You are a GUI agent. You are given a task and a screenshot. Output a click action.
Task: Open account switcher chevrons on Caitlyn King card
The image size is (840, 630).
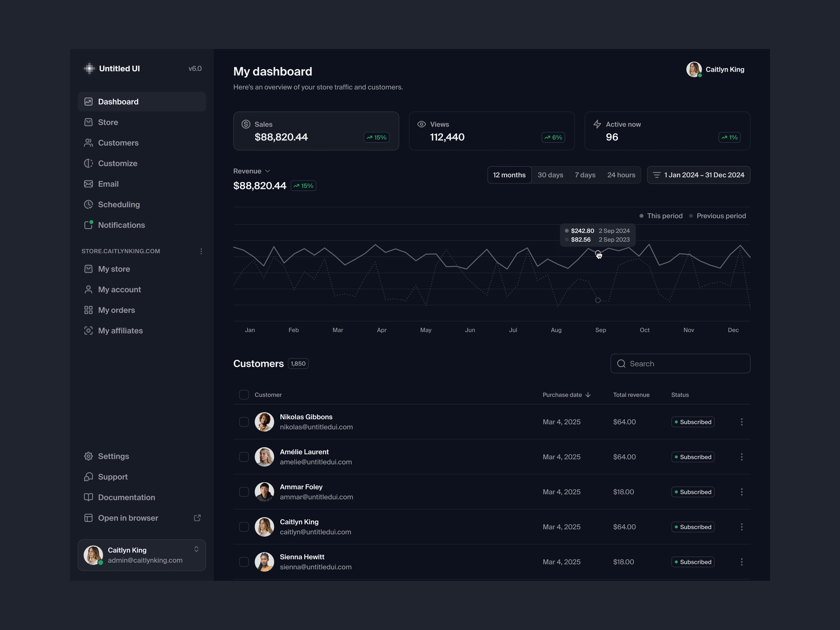pyautogui.click(x=196, y=549)
